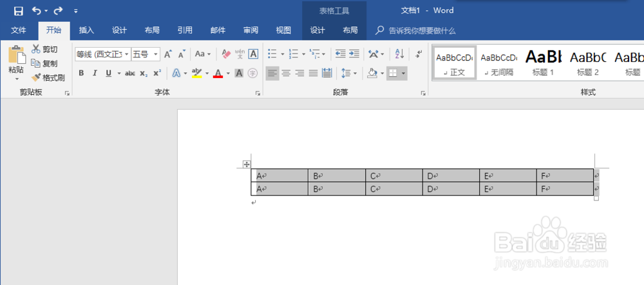Image resolution: width=644 pixels, height=285 pixels.
Task: Switch to the 视图 ribbon tab
Action: pyautogui.click(x=284, y=30)
